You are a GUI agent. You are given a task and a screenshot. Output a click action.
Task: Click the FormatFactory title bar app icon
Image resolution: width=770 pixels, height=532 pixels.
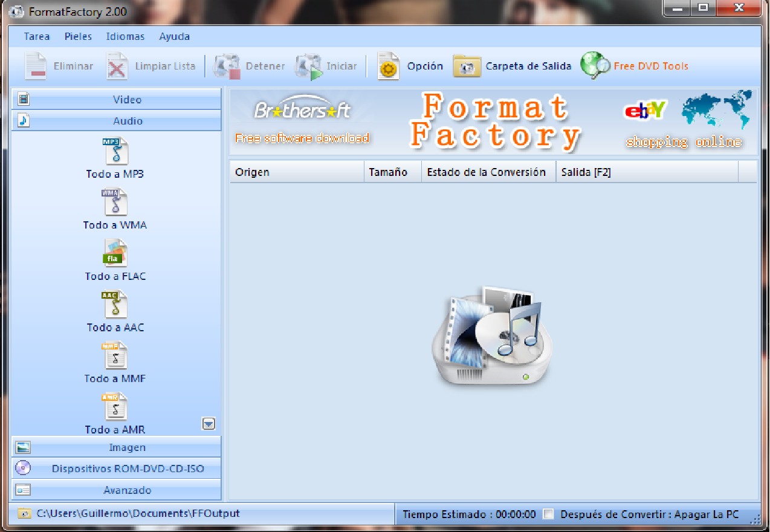tap(17, 11)
